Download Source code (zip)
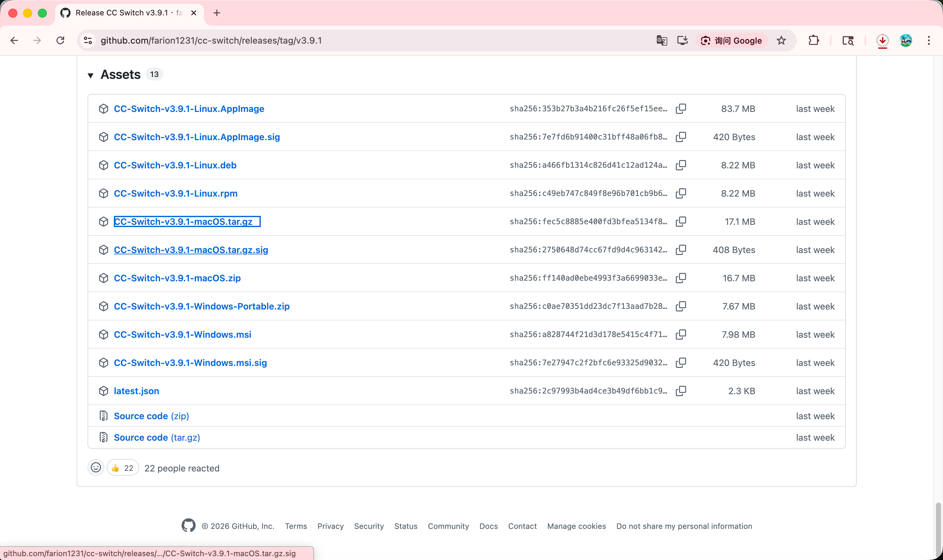The height and width of the screenshot is (560, 943). point(151,416)
